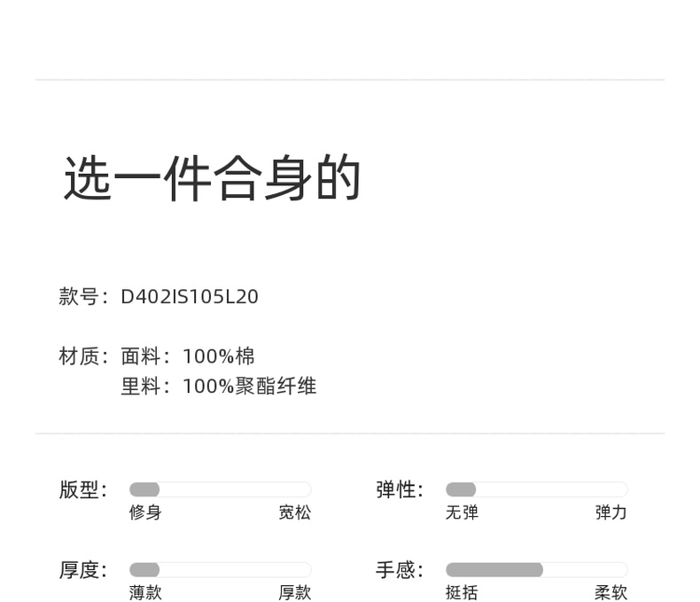This screenshot has height=602, width=700.
Task: Click the 弹力 slider label
Action: 611,512
